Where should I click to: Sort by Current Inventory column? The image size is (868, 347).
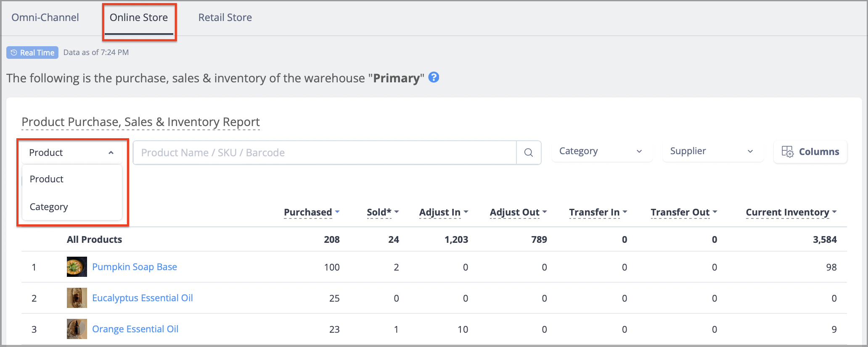pyautogui.click(x=791, y=212)
